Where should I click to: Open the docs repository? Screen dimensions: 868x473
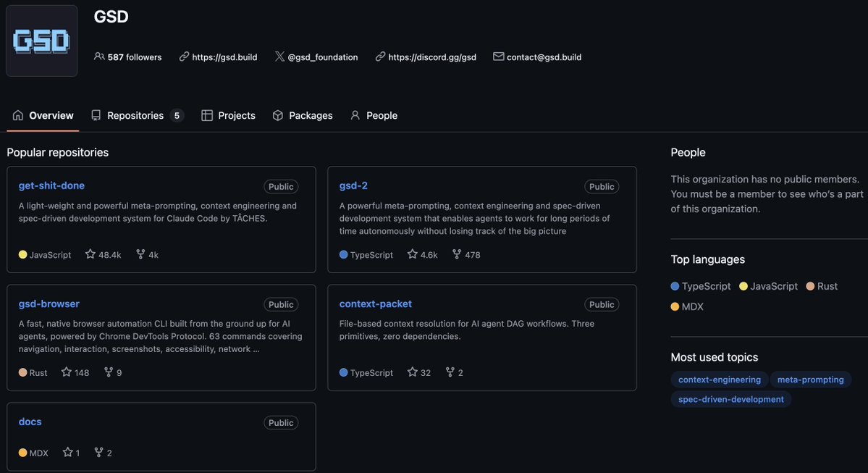click(30, 422)
